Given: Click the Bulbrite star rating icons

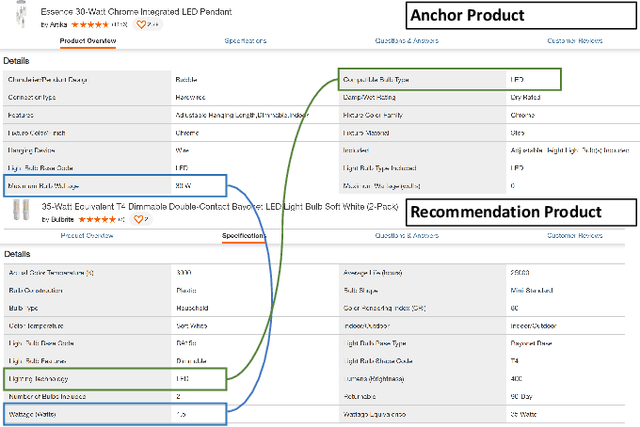Looking at the screenshot, I should click(97, 218).
